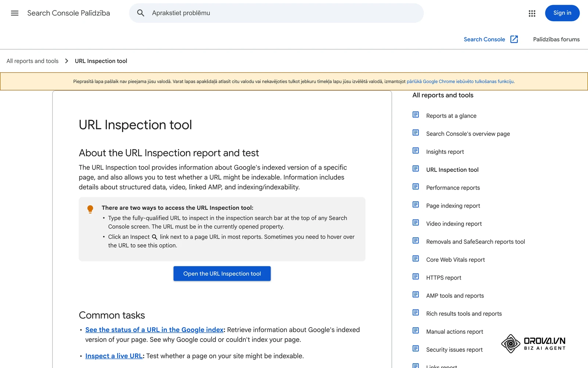Screen dimensions: 588x368
Task: Click the breadcrumb chevron separator
Action: pos(67,61)
